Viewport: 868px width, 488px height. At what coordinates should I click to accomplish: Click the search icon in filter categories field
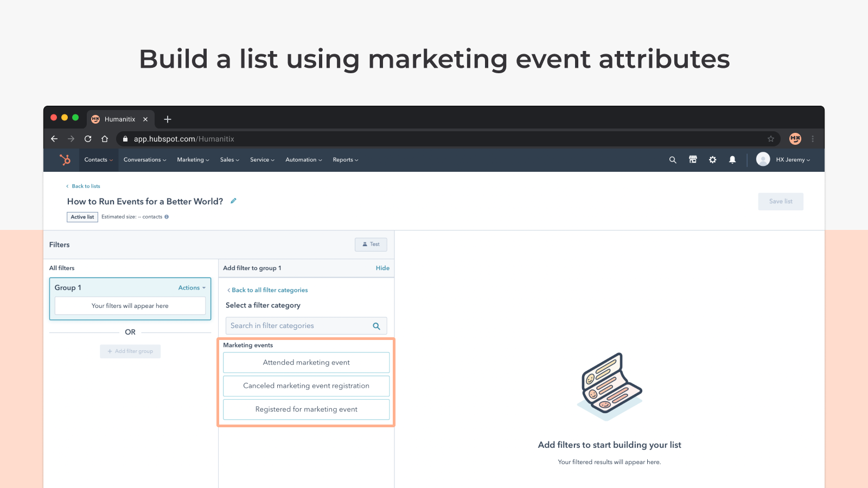[x=376, y=325]
